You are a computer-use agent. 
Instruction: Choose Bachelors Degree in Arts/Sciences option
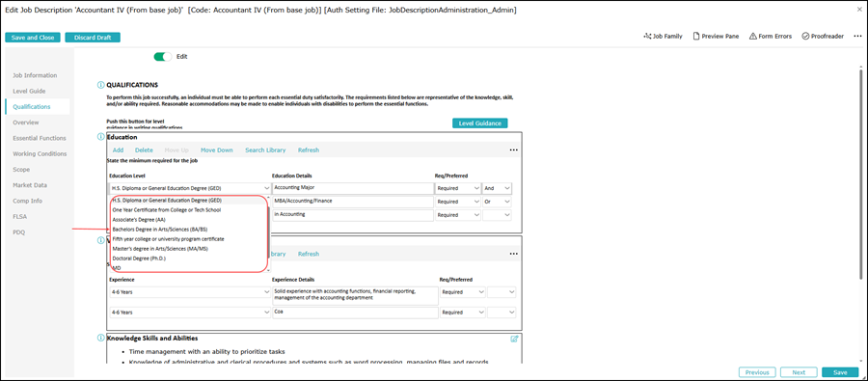[188, 230]
